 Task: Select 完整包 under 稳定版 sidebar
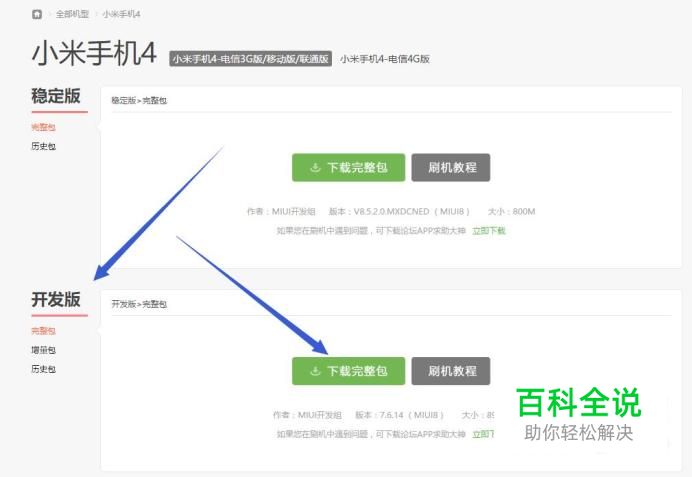tap(43, 128)
